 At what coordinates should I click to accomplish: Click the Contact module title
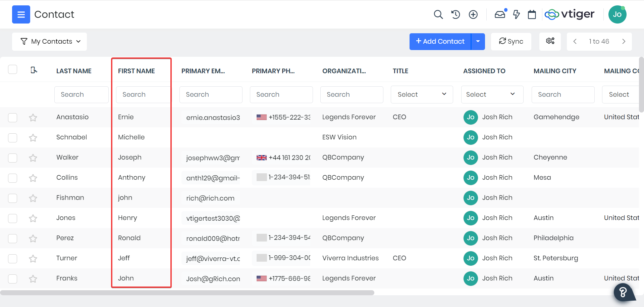click(54, 14)
